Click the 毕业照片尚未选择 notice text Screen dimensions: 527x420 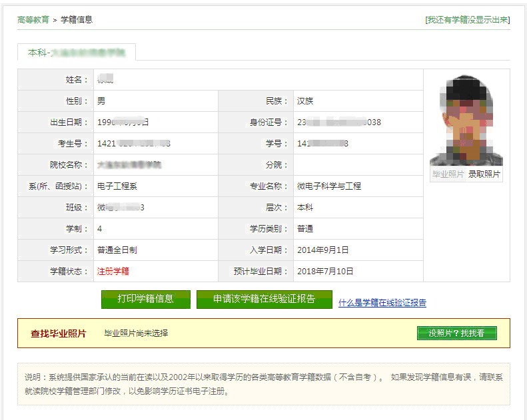coord(136,333)
